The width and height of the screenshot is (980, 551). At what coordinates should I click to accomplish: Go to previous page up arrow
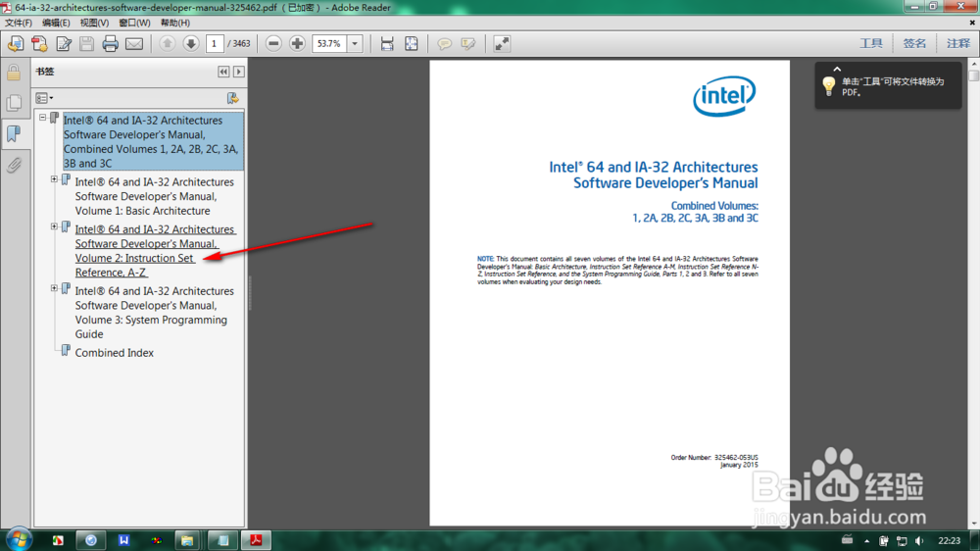point(167,44)
